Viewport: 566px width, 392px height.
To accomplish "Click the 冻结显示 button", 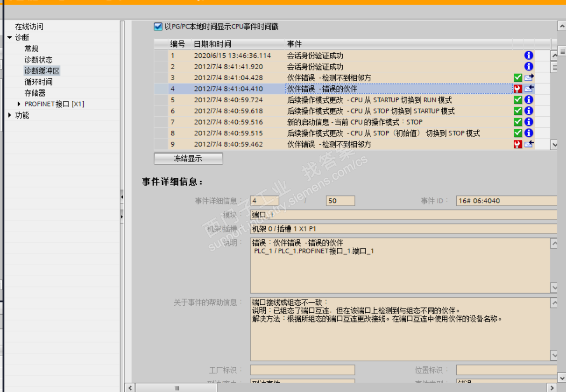I will click(x=188, y=159).
